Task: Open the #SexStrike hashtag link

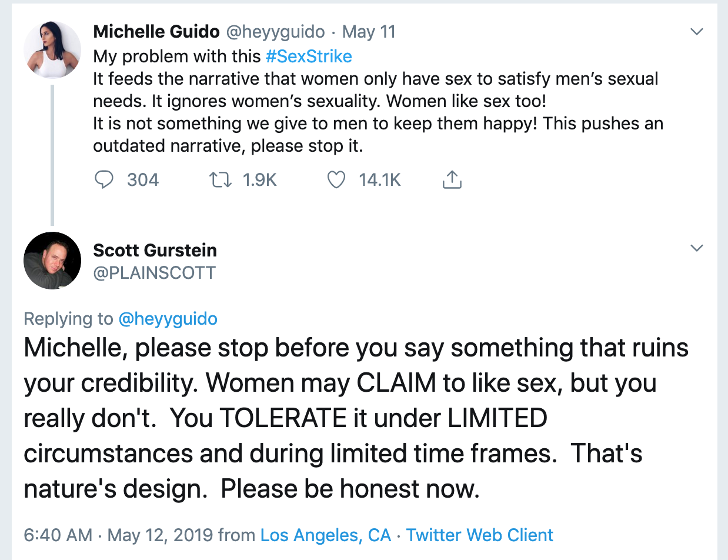Action: click(309, 56)
